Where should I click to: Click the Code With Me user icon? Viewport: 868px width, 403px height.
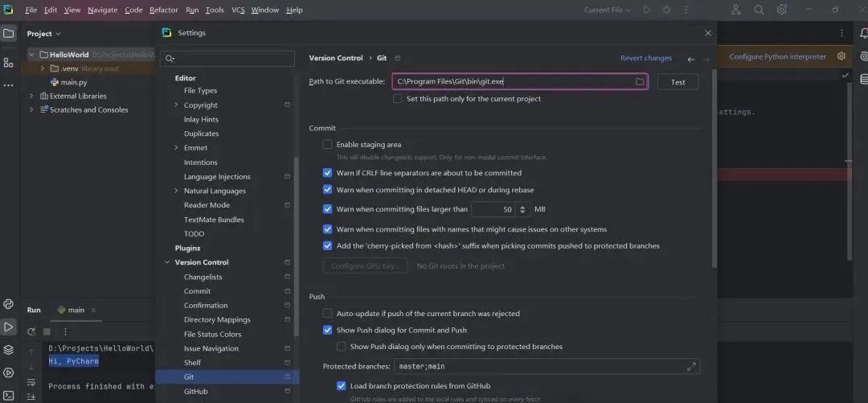tap(736, 10)
